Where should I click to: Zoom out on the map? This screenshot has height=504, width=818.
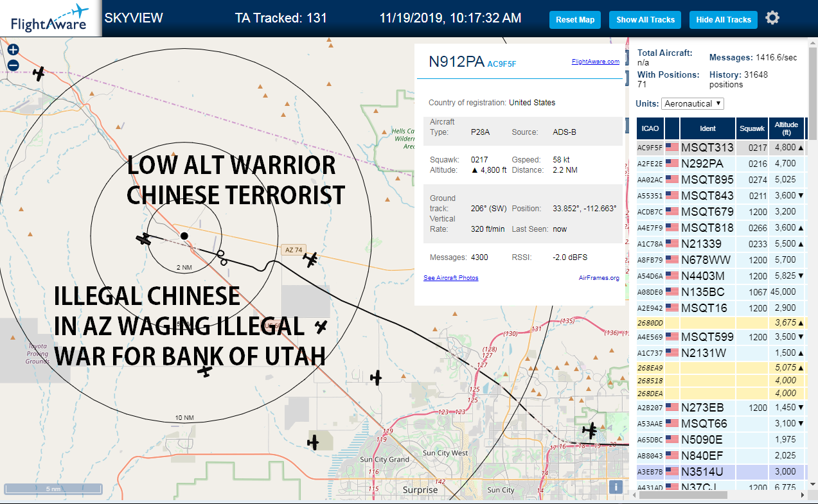tap(13, 65)
